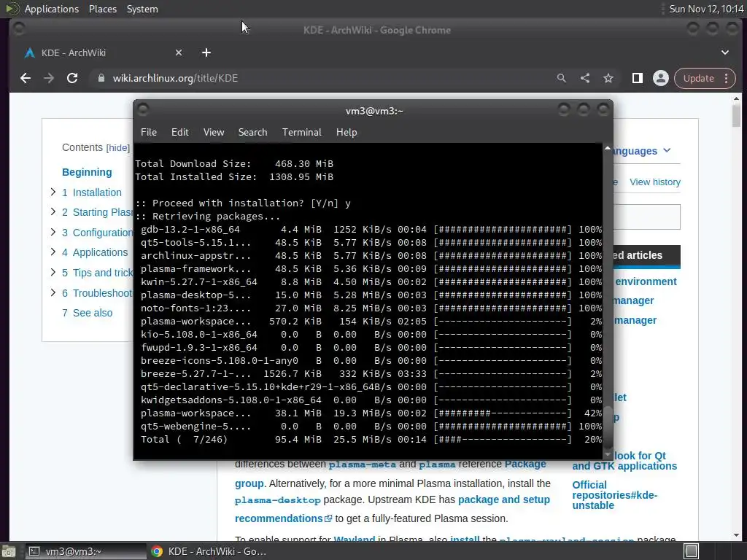Open the System menu in top panel
Viewport: 747px width, 560px height.
(x=142, y=9)
